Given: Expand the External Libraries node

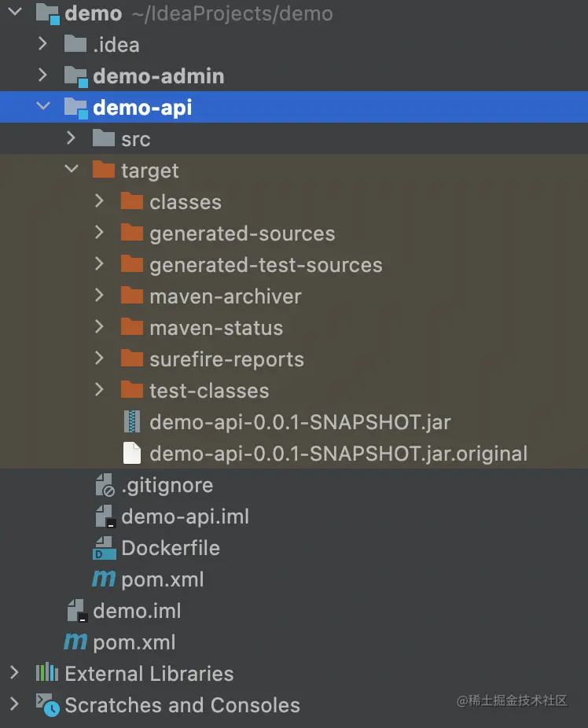Looking at the screenshot, I should pyautogui.click(x=14, y=674).
